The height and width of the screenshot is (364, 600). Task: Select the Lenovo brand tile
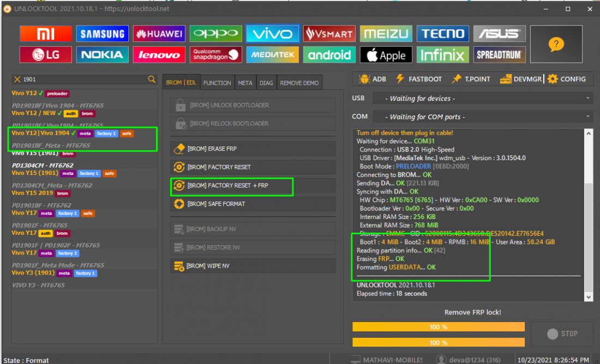[159, 54]
